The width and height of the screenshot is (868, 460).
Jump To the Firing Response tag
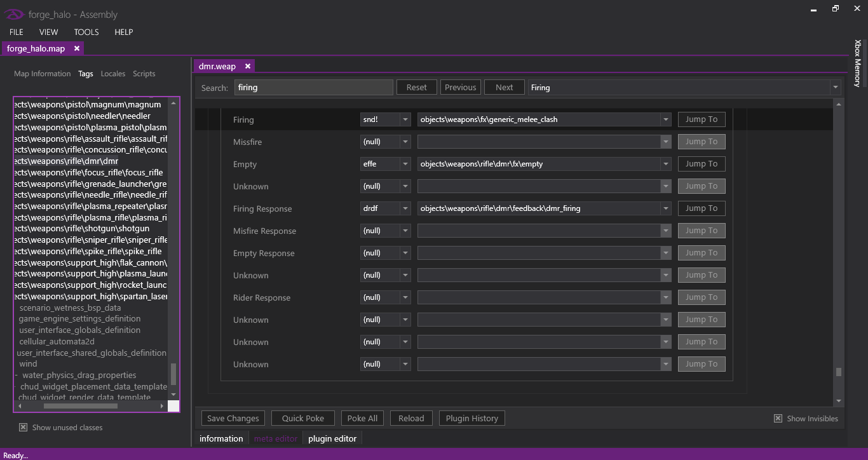(702, 208)
